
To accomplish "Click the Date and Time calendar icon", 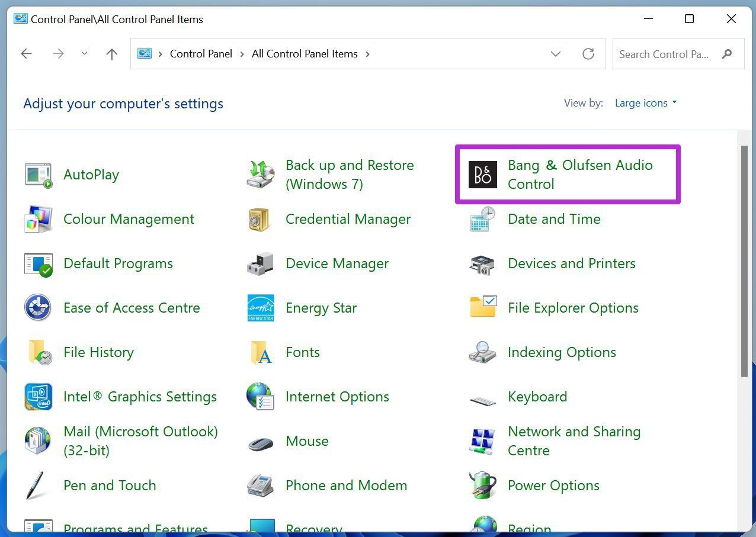I will point(483,219).
